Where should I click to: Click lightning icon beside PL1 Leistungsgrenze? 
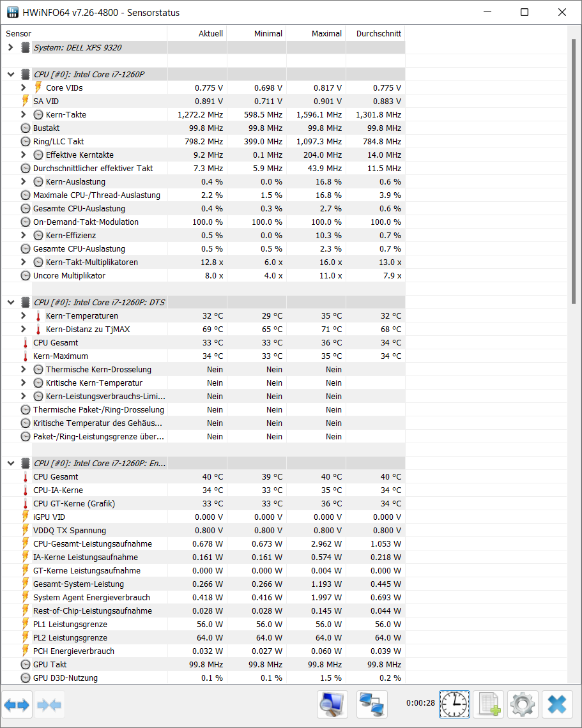(26, 624)
